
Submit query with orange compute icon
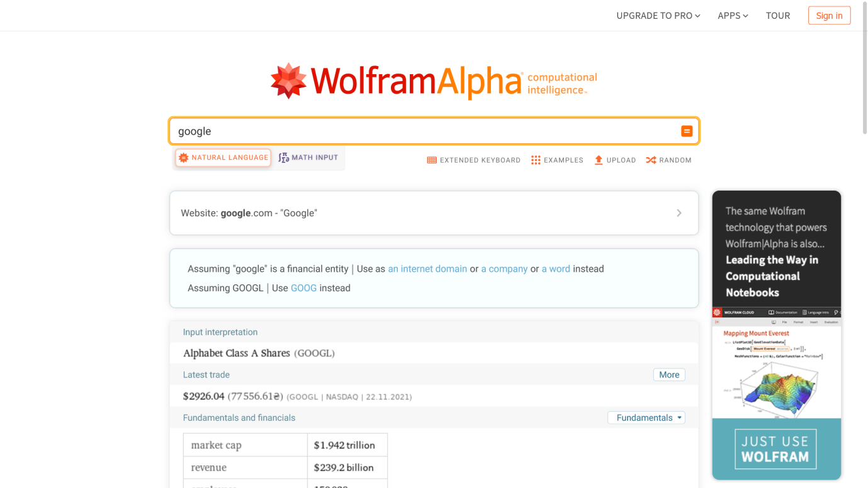pyautogui.click(x=687, y=131)
